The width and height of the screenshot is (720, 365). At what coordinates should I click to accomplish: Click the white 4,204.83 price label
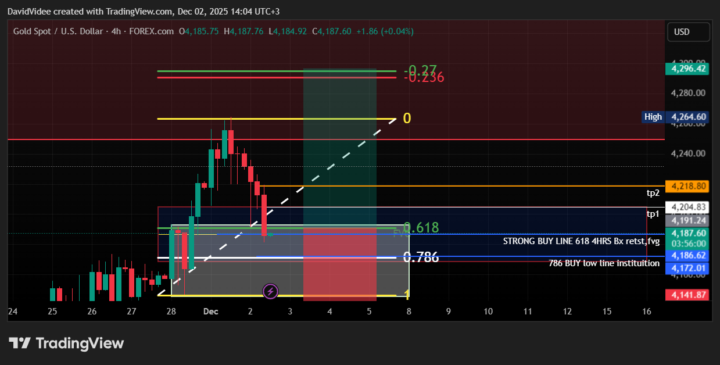[687, 208]
